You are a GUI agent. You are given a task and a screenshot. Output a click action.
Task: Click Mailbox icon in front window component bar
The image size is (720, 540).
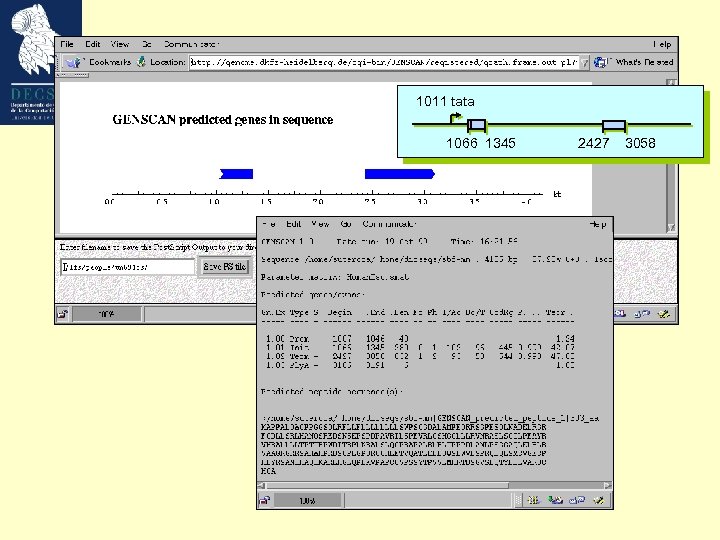(x=555, y=500)
